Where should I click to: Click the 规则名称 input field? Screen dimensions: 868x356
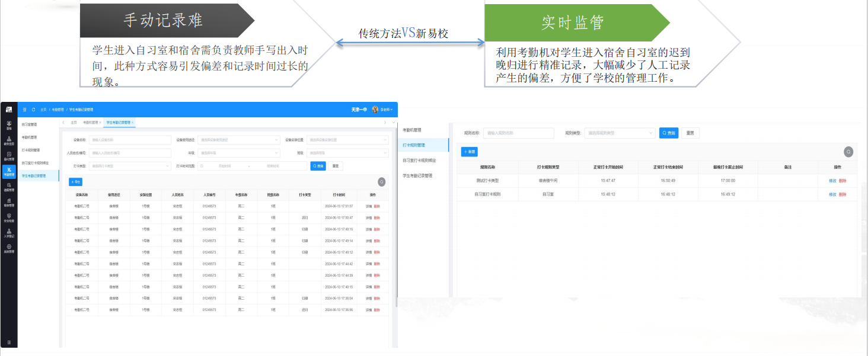tap(518, 133)
